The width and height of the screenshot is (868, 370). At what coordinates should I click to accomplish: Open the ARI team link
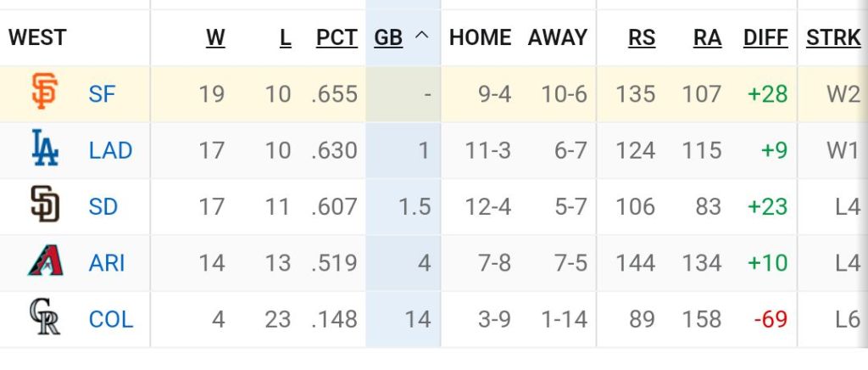[x=107, y=263]
